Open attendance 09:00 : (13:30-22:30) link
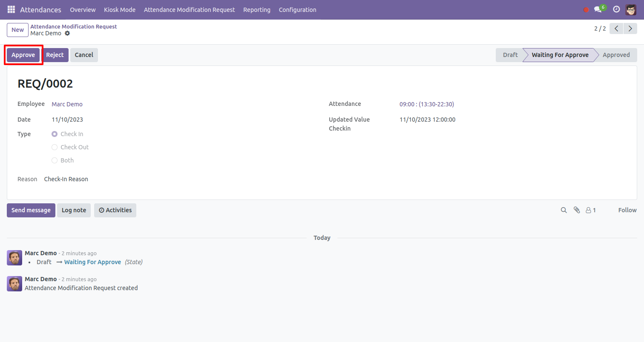 (427, 104)
